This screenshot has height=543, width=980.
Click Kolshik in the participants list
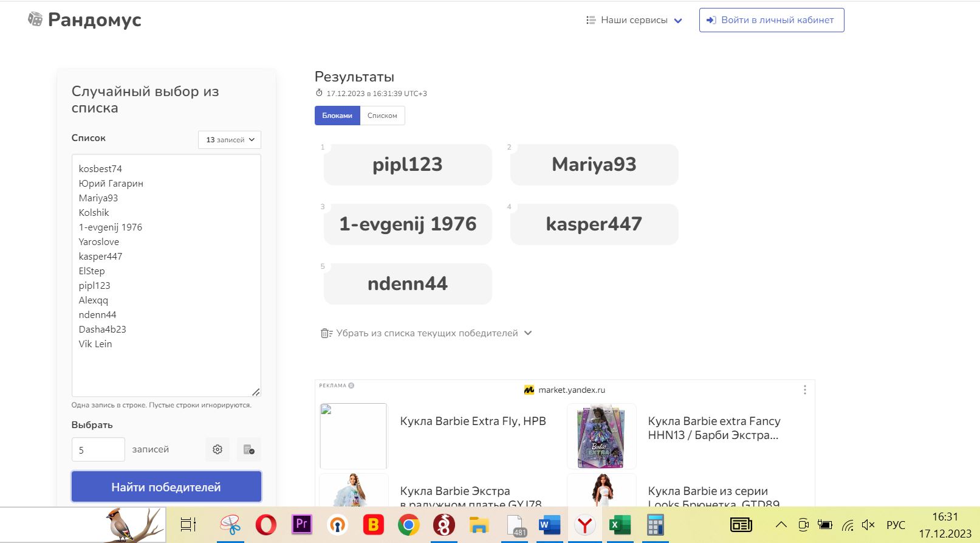click(94, 213)
